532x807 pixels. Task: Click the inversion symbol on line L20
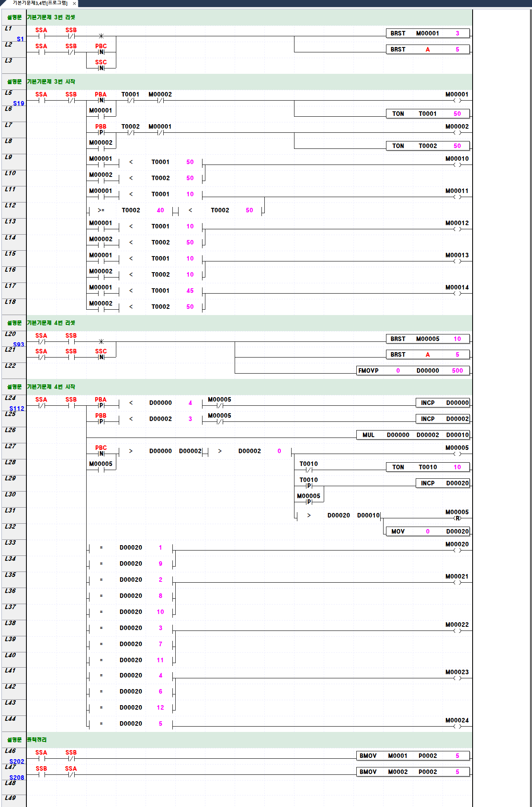point(101,341)
